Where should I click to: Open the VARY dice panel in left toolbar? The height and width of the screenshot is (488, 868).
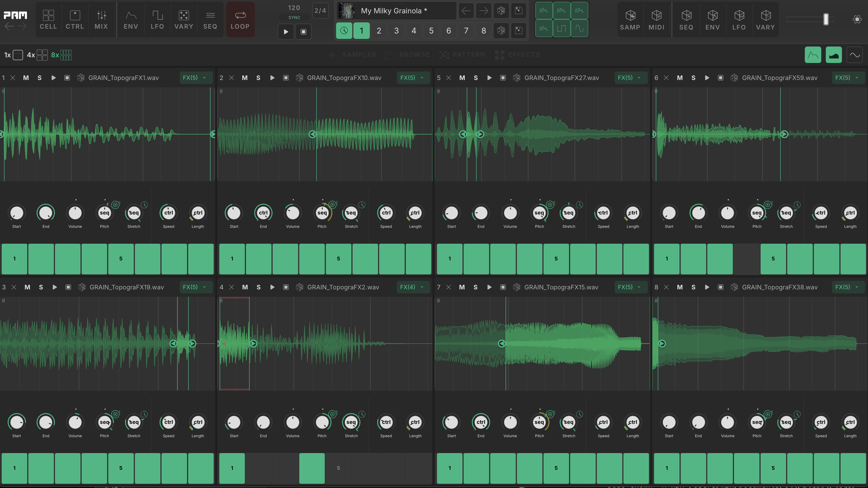click(x=183, y=19)
